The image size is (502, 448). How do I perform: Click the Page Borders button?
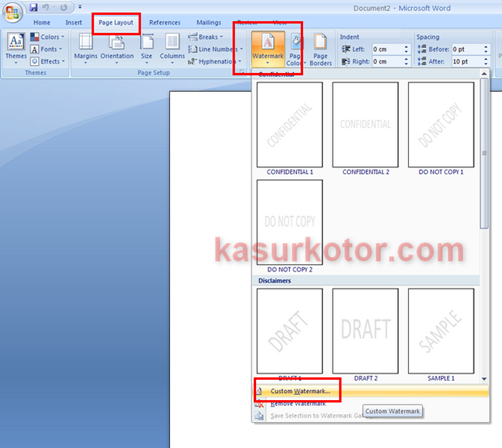[x=320, y=49]
